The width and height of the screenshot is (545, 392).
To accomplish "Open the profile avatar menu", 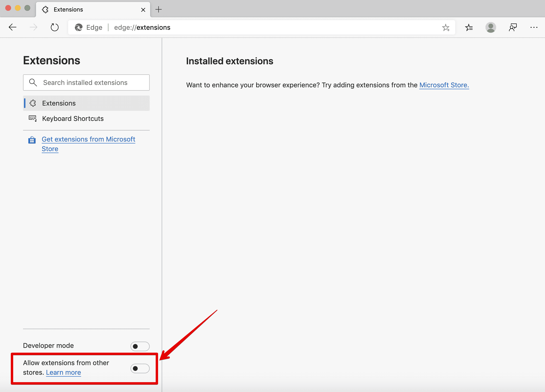I will point(491,27).
